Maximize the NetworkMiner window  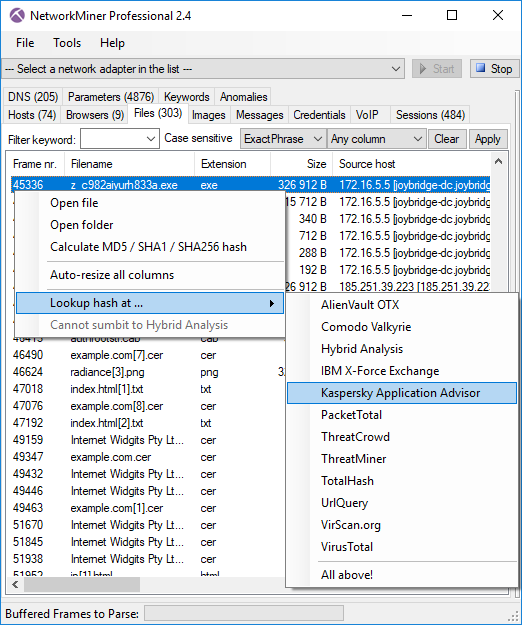pyautogui.click(x=452, y=16)
